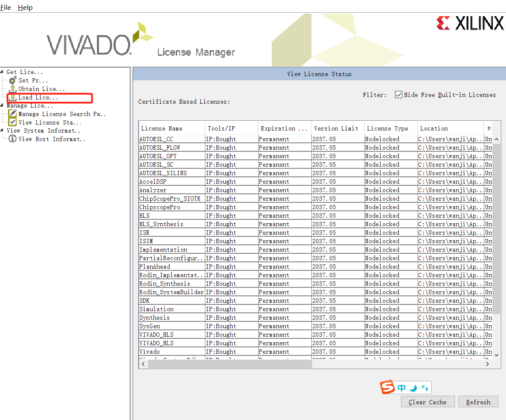Click the Xilinx logo

click(471, 23)
